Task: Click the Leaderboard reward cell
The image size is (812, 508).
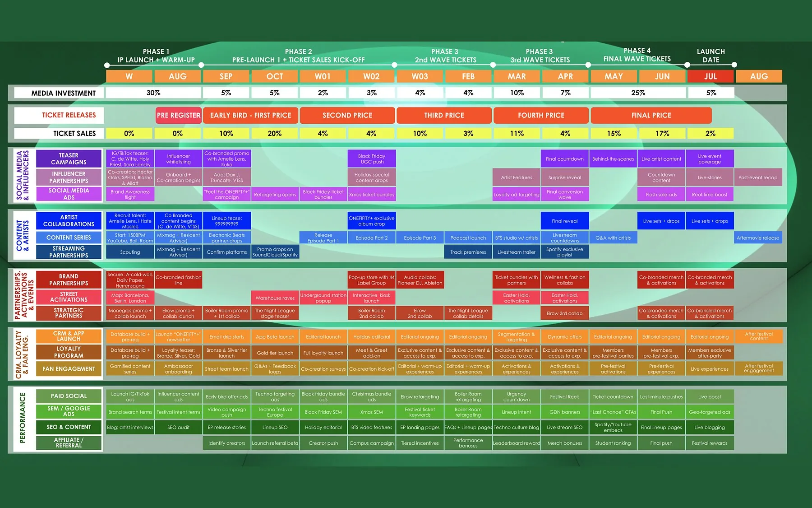Action: 517,443
